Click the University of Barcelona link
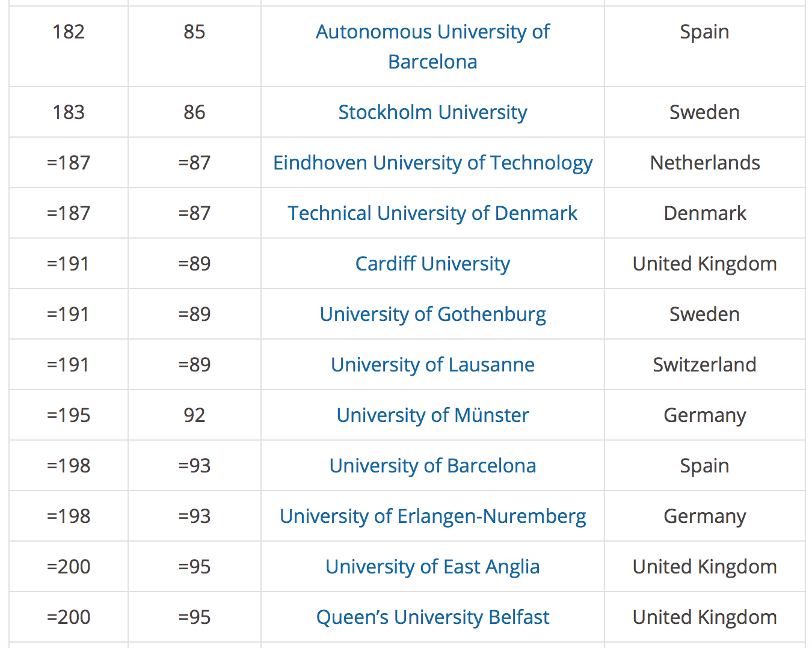Image resolution: width=812 pixels, height=648 pixels. tap(432, 466)
